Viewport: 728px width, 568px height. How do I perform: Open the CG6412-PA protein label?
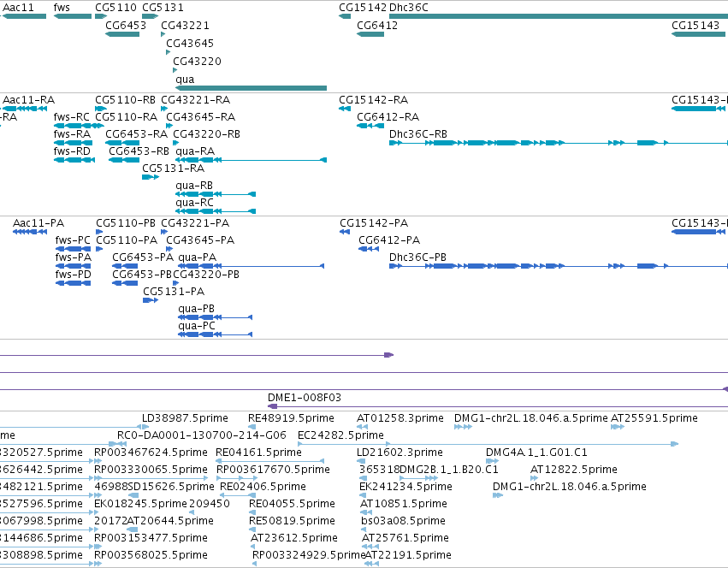(x=389, y=240)
